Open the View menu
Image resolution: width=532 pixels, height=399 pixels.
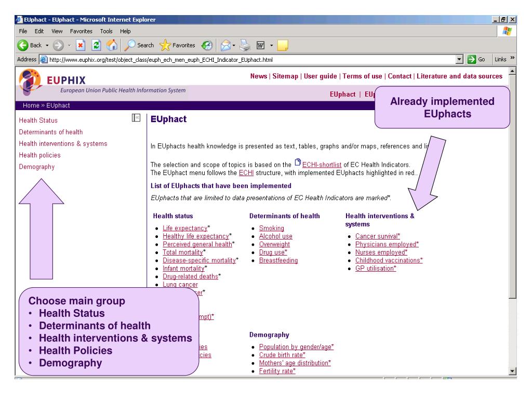[57, 31]
